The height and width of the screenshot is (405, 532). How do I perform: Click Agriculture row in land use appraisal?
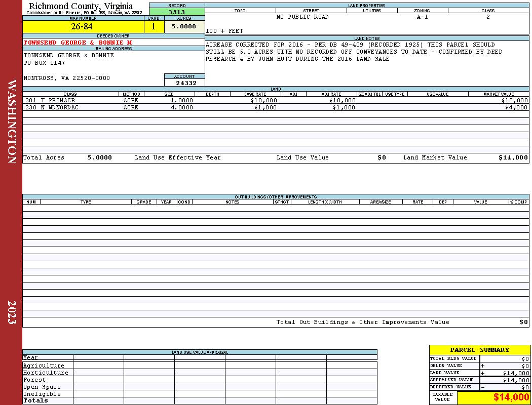pyautogui.click(x=200, y=366)
